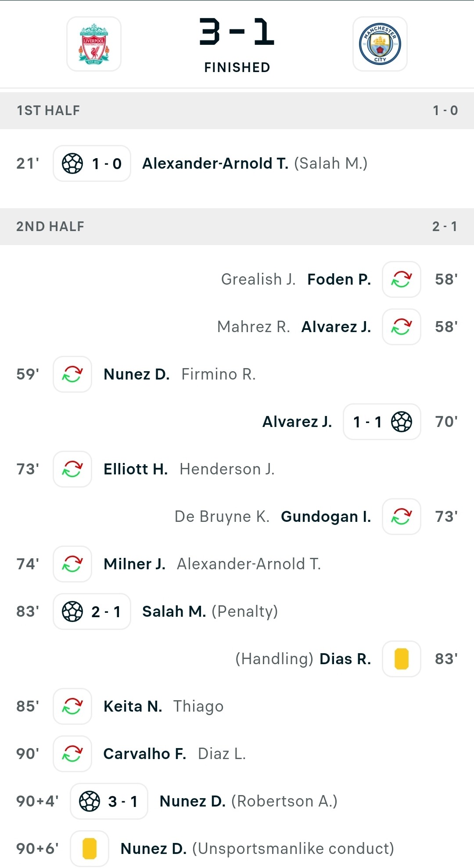Open Salah M. penalty scorer name
This screenshot has width=474, height=868.
(x=174, y=611)
